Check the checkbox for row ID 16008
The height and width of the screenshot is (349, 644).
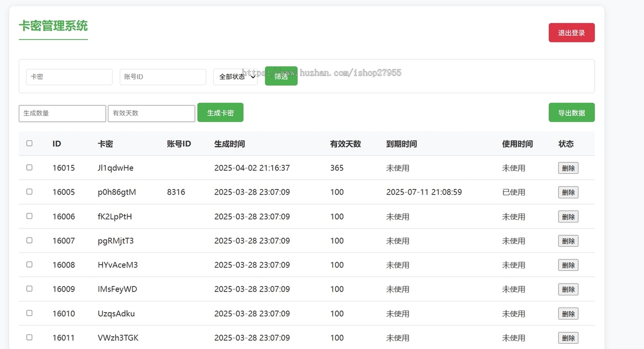30,264
